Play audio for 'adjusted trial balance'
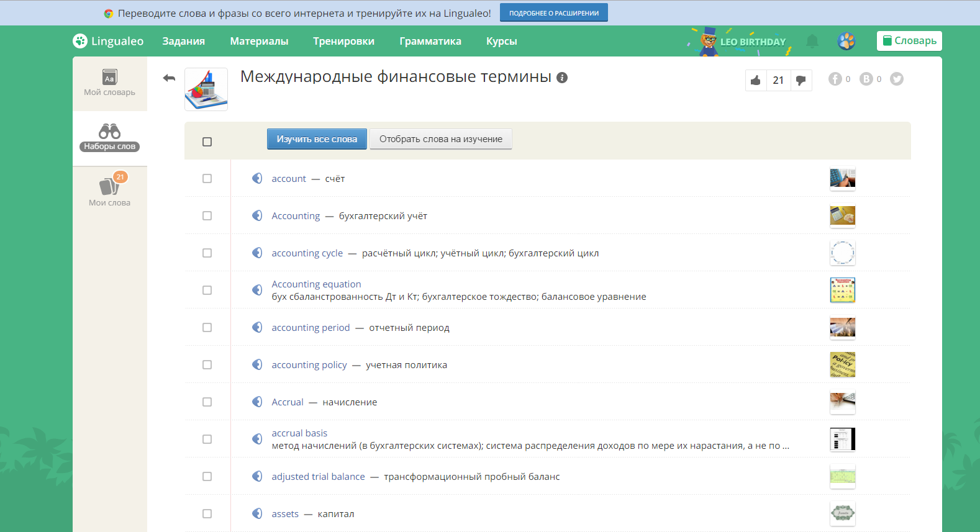The width and height of the screenshot is (980, 532). (x=257, y=476)
